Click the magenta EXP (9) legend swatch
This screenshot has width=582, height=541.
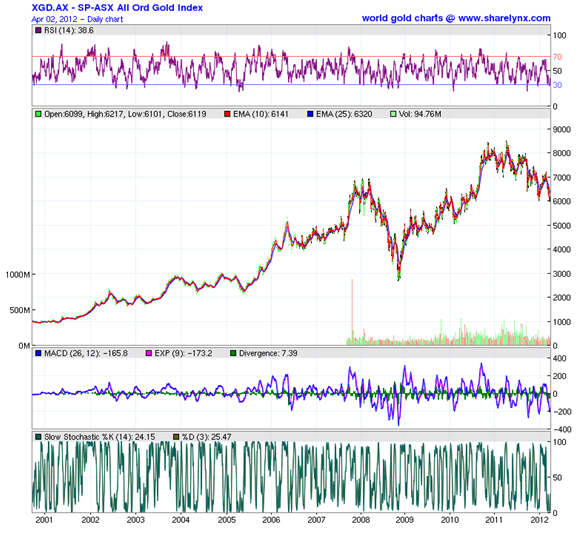[149, 353]
